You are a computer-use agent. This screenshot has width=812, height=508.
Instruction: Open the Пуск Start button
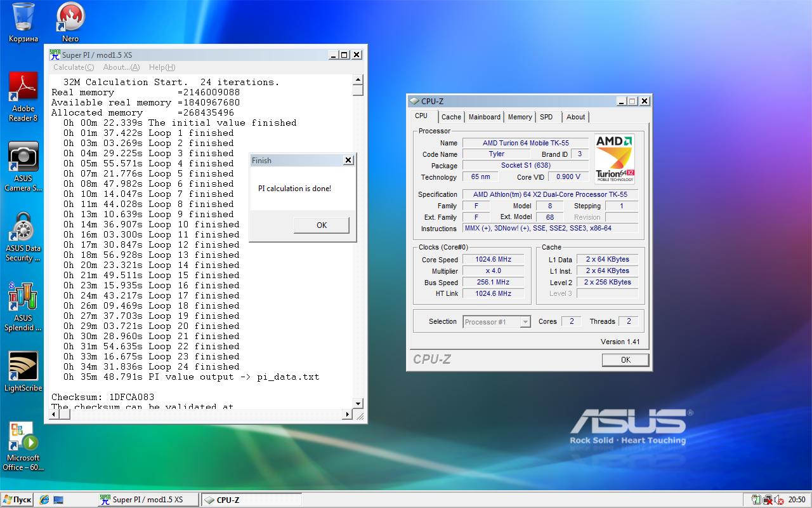[16, 500]
